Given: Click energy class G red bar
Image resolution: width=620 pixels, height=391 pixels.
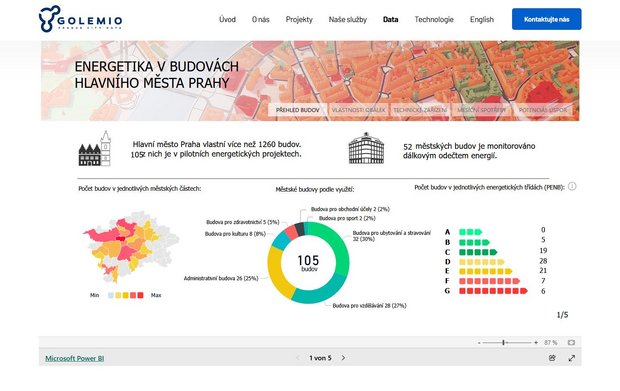Looking at the screenshot, I should coord(493,291).
